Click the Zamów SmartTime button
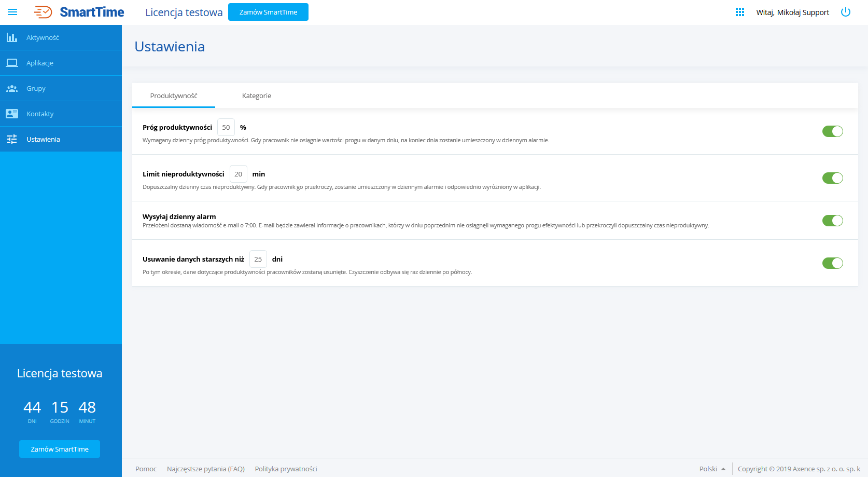The height and width of the screenshot is (477, 868). coord(268,11)
